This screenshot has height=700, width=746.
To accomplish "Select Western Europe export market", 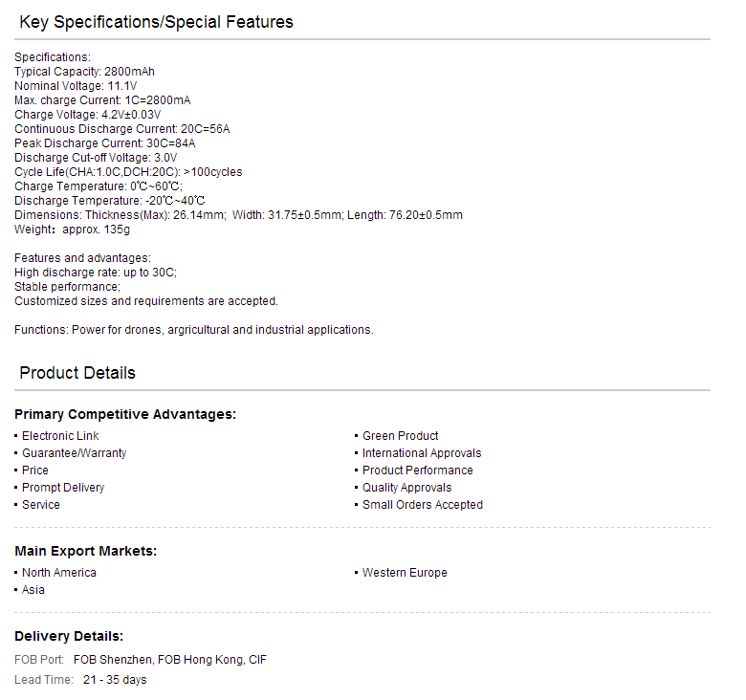I will (x=405, y=573).
